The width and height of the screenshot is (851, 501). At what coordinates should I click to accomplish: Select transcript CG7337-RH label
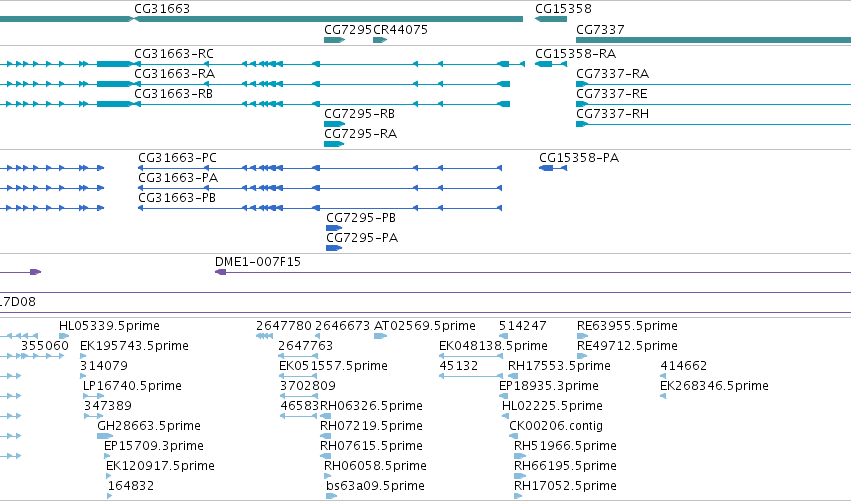point(612,113)
